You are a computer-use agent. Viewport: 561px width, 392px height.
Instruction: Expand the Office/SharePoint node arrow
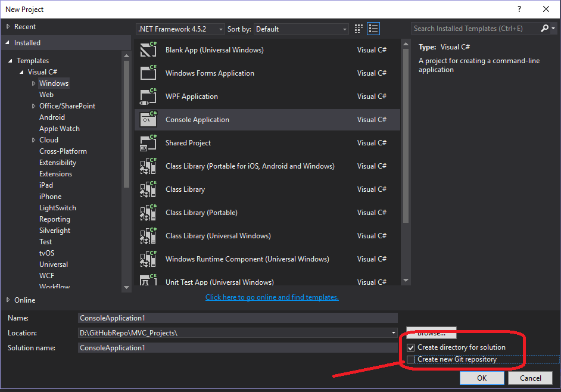pyautogui.click(x=33, y=106)
